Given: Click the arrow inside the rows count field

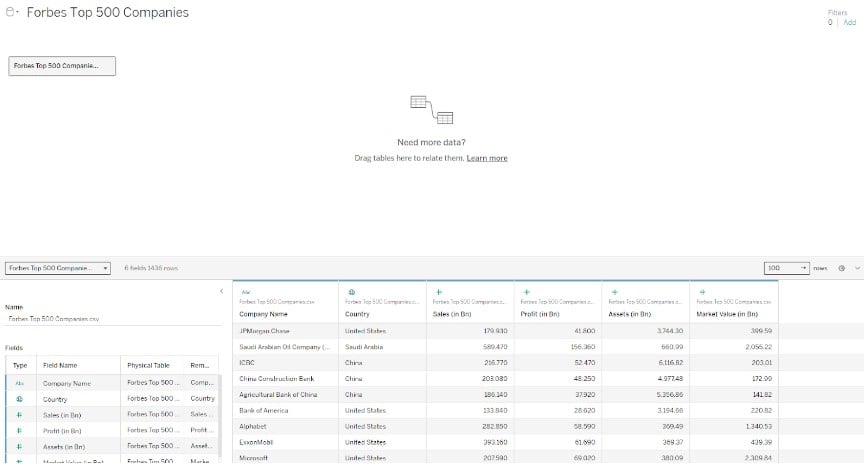Looking at the screenshot, I should pos(803,268).
